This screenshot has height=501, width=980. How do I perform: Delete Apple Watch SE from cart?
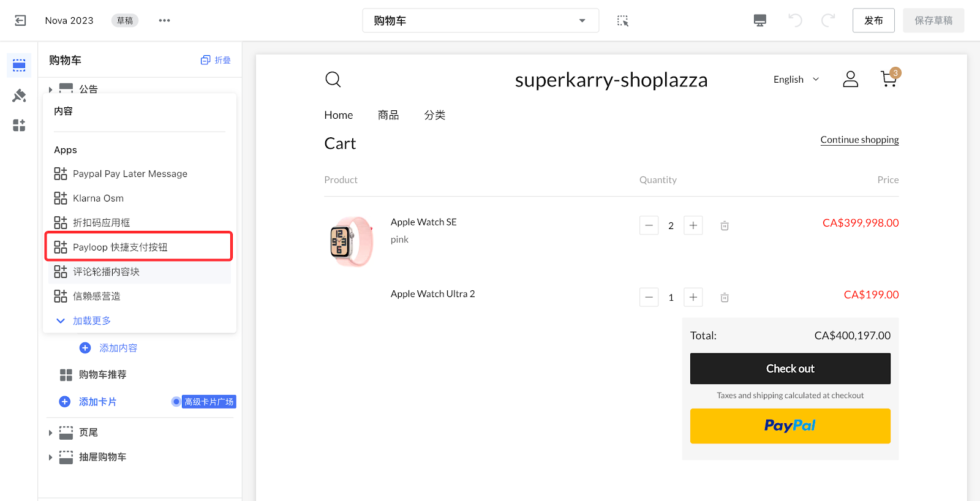click(725, 226)
